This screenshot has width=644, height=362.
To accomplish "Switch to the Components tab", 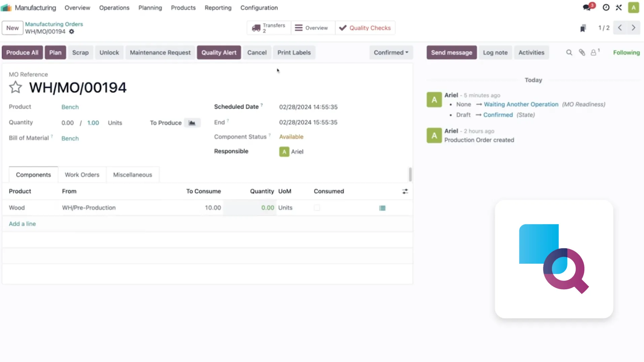I will pyautogui.click(x=33, y=175).
